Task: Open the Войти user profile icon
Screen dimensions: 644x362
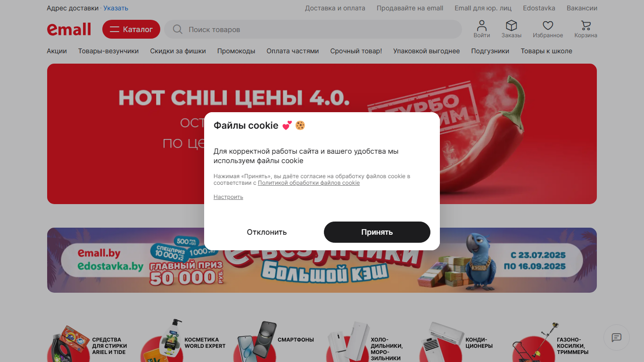Action: [481, 25]
